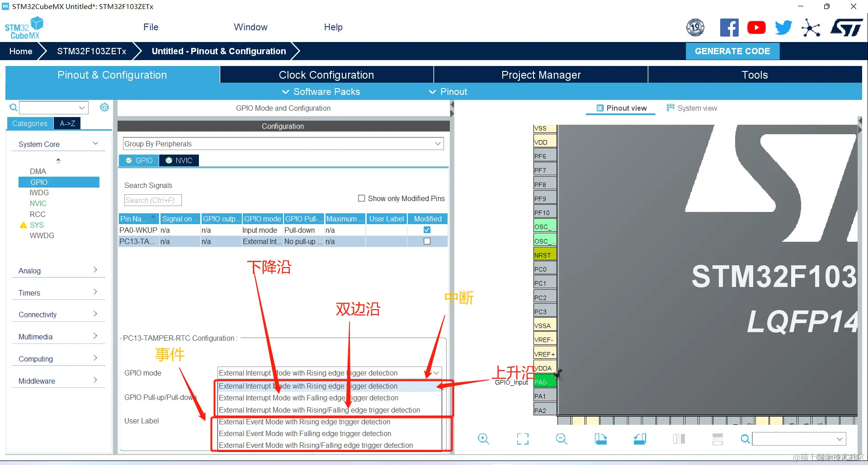Open the settings gear in categories panel

(104, 107)
